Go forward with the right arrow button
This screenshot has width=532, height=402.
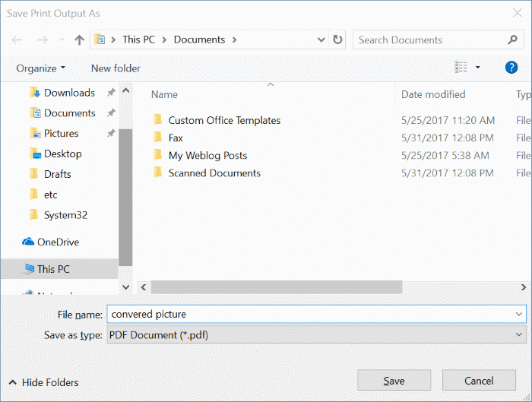(x=42, y=40)
